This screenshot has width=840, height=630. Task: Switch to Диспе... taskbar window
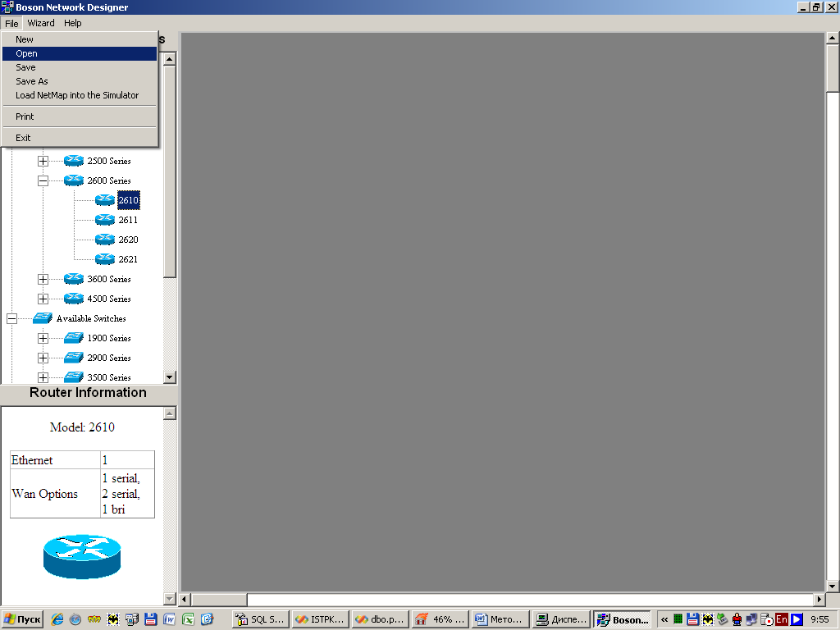tap(560, 619)
